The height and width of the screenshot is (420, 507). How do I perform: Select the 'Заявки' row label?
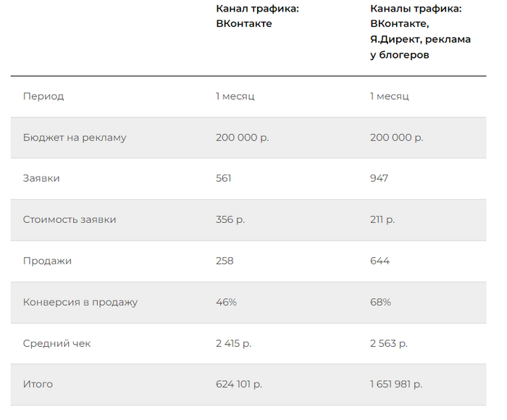(x=41, y=178)
